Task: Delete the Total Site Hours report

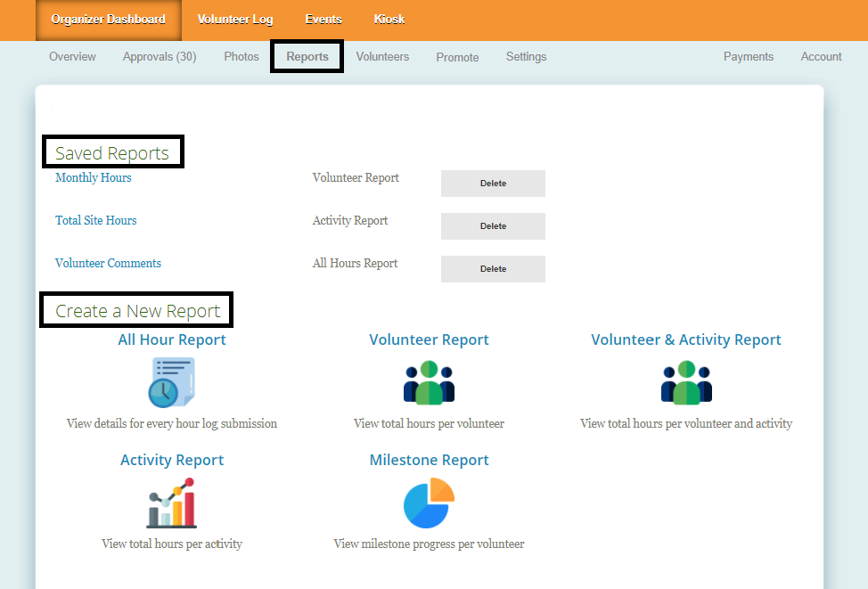Action: coord(493,226)
